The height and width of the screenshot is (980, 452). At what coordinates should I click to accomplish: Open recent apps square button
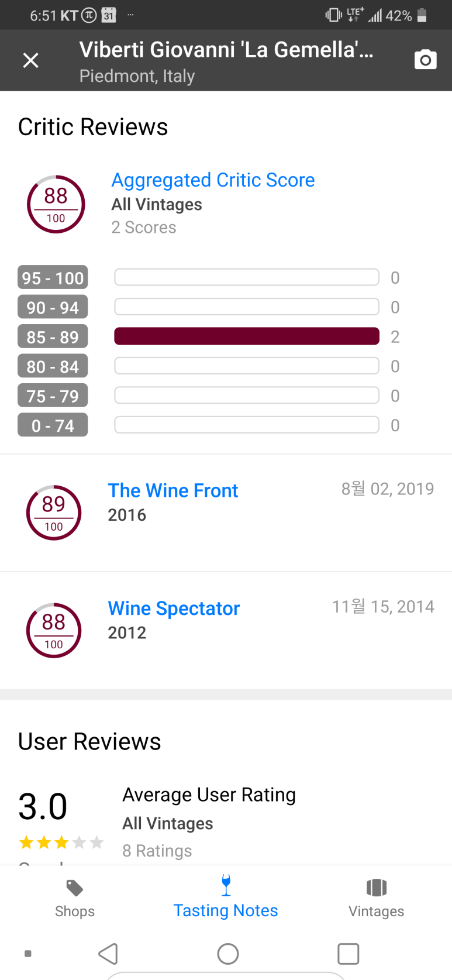pyautogui.click(x=348, y=954)
